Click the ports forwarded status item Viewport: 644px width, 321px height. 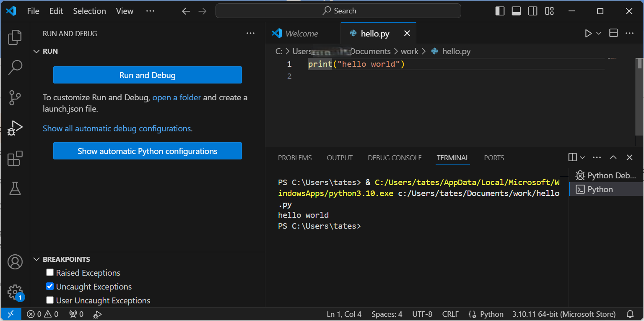[76, 314]
